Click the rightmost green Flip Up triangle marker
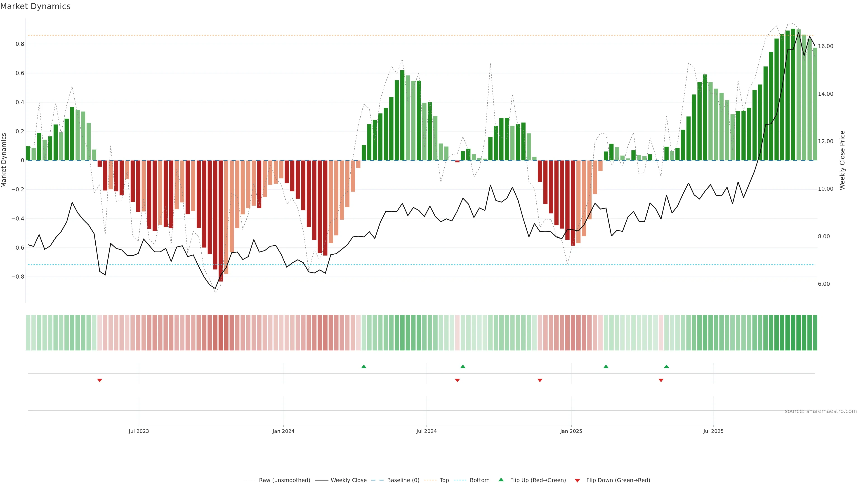 pyautogui.click(x=666, y=366)
